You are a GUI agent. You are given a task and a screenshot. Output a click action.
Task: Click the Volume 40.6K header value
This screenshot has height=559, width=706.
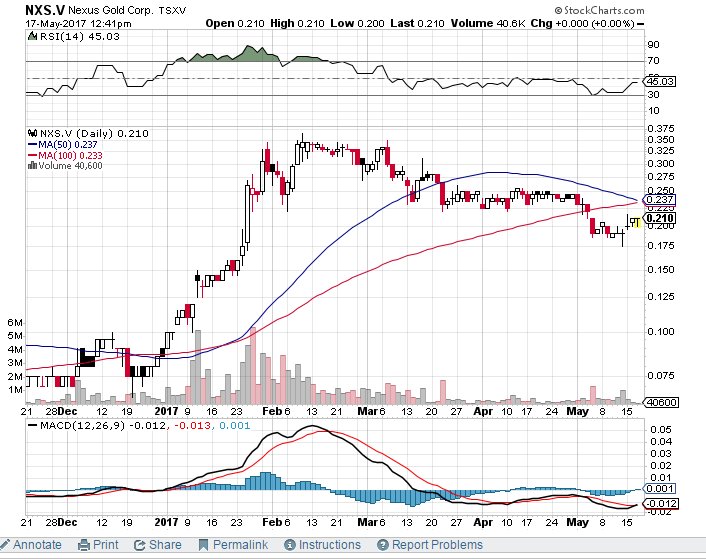[488, 23]
